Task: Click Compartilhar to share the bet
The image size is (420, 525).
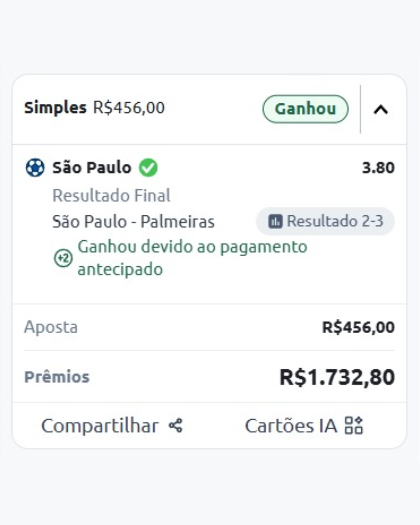Action: tap(100, 425)
